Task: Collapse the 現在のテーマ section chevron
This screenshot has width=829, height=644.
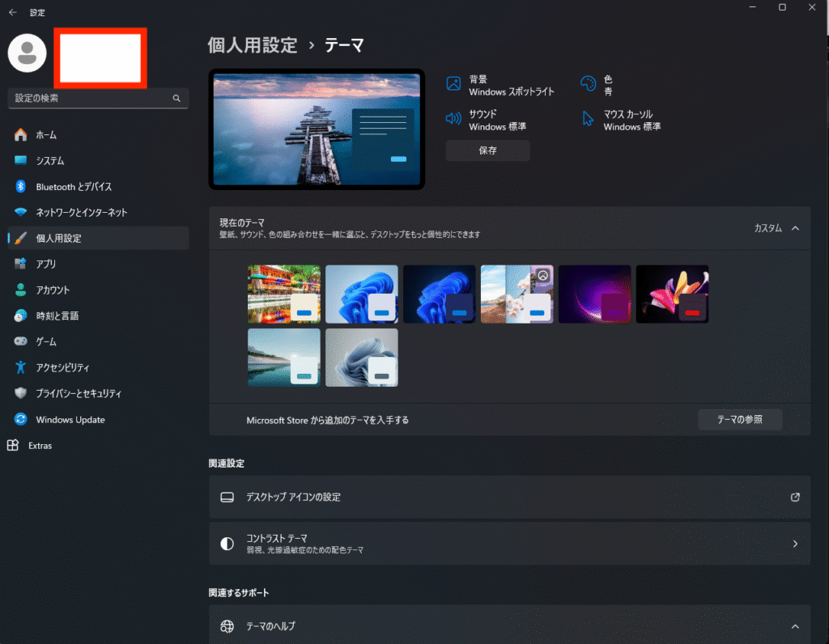Action: (795, 228)
